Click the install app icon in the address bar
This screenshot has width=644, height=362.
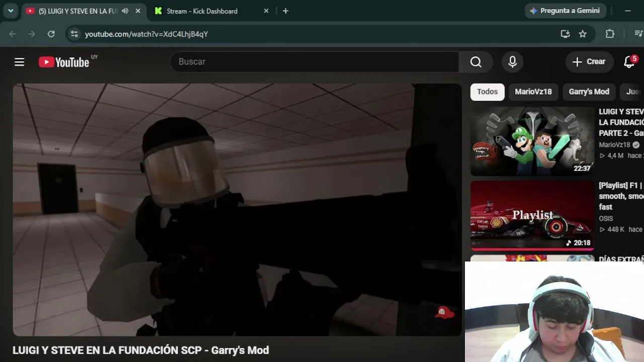click(565, 34)
